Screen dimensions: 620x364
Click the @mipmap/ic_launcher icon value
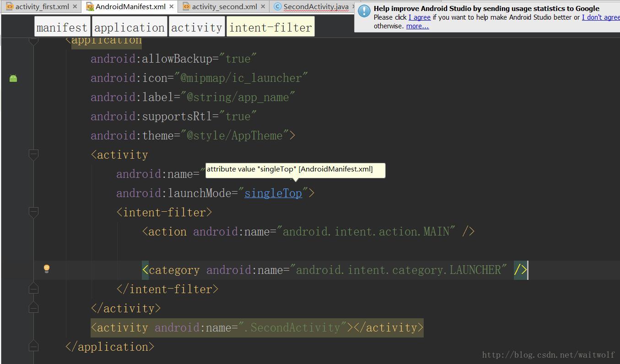tap(241, 78)
